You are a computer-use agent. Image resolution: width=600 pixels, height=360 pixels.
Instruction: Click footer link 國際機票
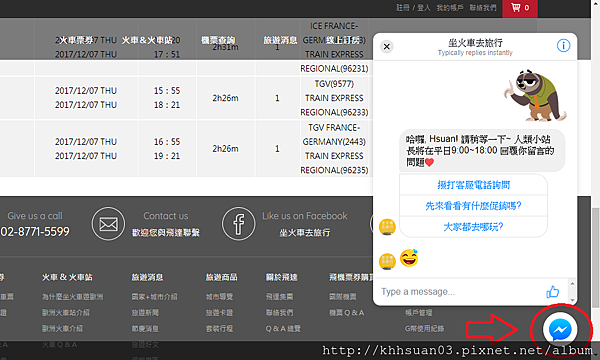click(342, 297)
